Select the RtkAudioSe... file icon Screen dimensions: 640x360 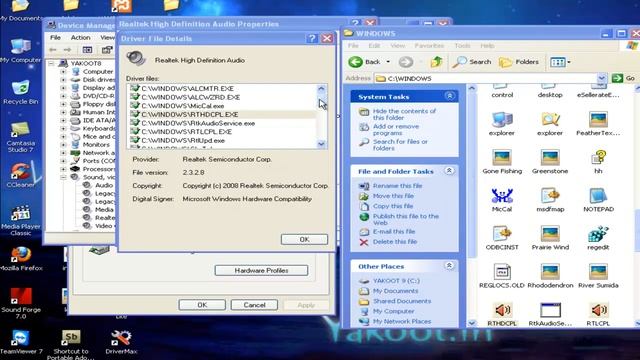(x=550, y=310)
